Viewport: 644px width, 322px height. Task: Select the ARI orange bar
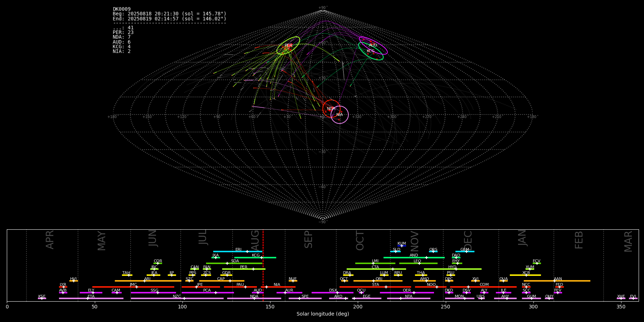(148, 281)
